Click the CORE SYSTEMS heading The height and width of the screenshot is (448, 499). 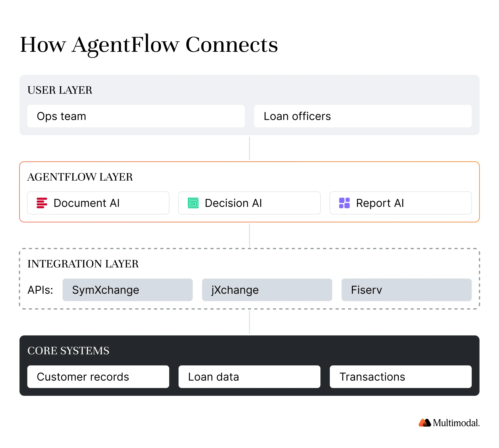coord(68,351)
